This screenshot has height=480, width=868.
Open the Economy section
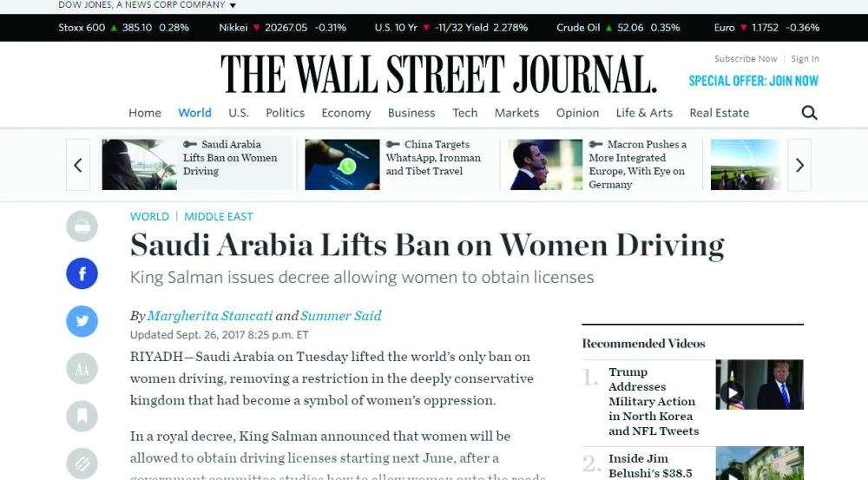pos(346,113)
